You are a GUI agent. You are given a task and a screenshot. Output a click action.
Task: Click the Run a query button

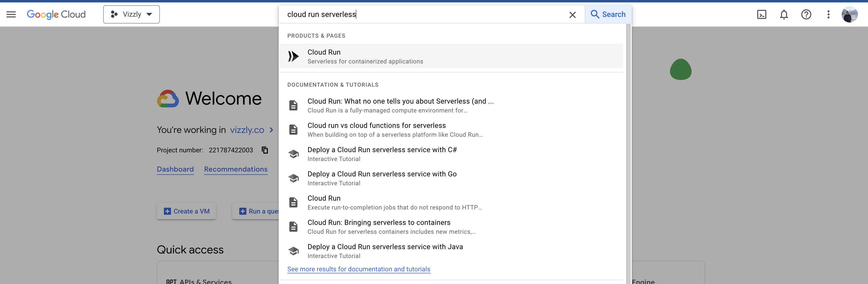coord(255,211)
